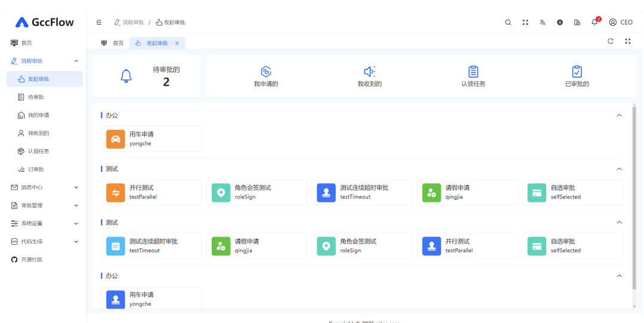Collapse the first 测试 section

coord(620,169)
